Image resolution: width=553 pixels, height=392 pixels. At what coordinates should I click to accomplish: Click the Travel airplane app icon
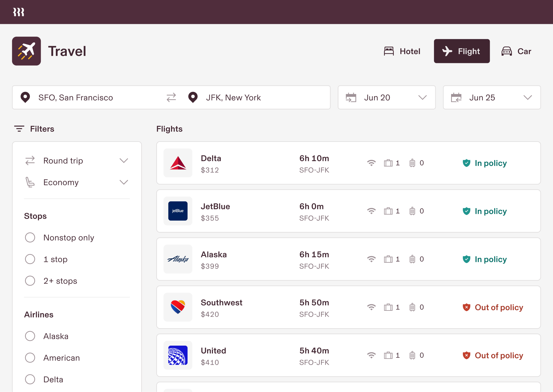pos(27,51)
